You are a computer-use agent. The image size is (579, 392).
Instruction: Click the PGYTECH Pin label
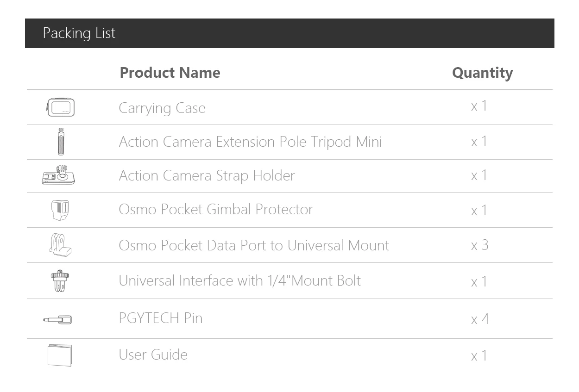[160, 318]
